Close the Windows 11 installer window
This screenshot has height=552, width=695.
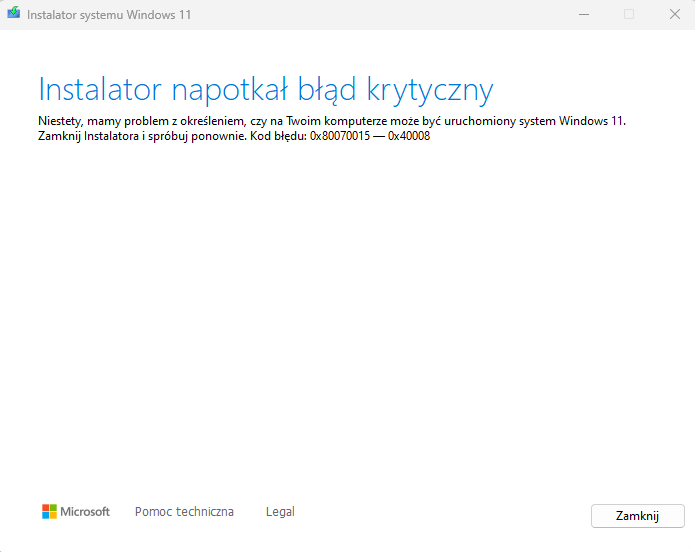[675, 14]
